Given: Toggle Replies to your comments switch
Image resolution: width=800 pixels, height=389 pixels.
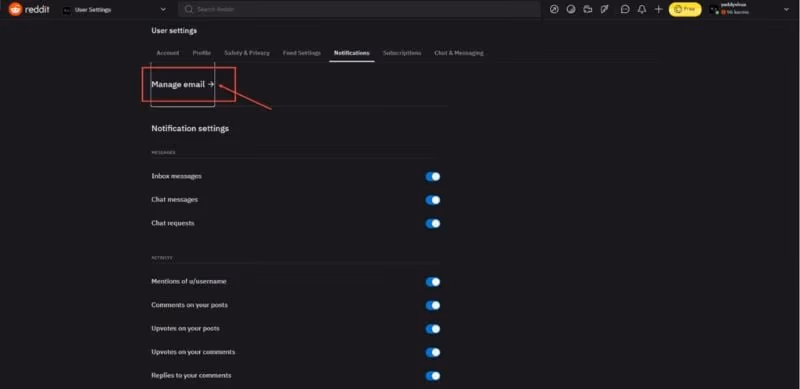Looking at the screenshot, I should [433, 376].
